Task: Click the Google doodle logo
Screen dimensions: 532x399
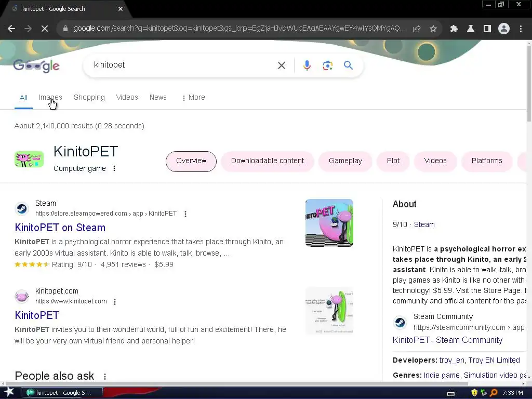Action: (36, 65)
